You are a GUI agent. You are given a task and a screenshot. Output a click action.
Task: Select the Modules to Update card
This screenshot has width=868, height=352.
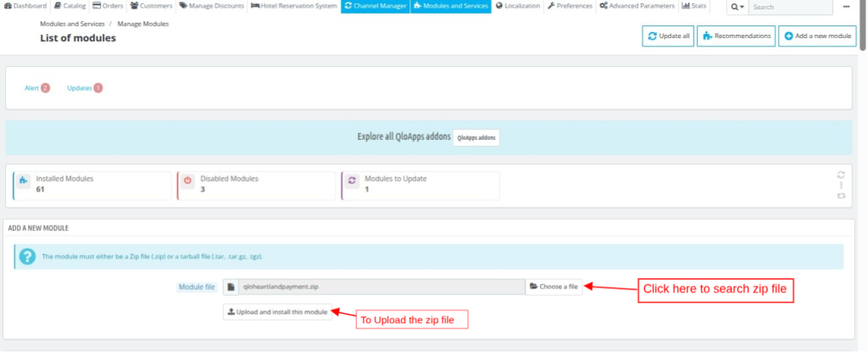(x=420, y=186)
